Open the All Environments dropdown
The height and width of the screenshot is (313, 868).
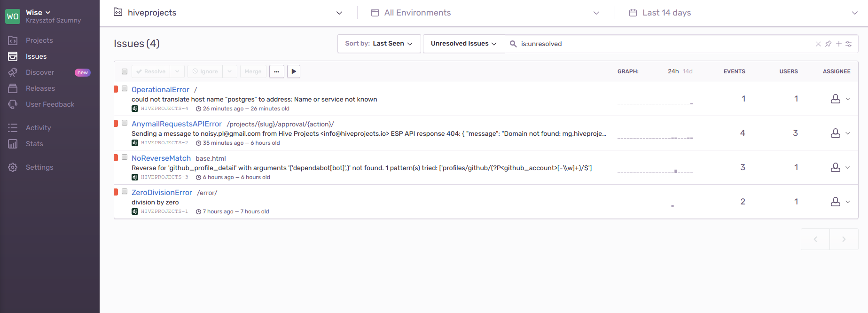pos(485,13)
